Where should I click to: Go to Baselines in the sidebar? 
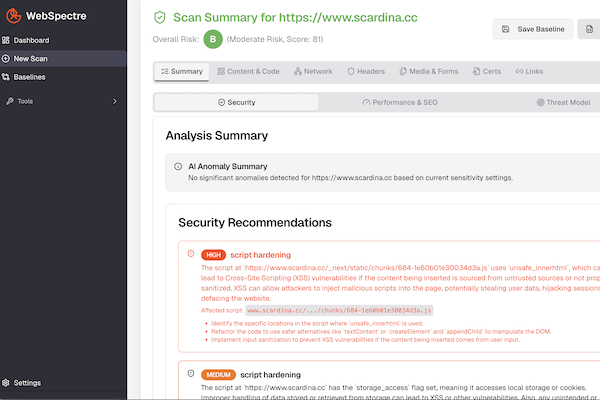[x=63, y=77]
